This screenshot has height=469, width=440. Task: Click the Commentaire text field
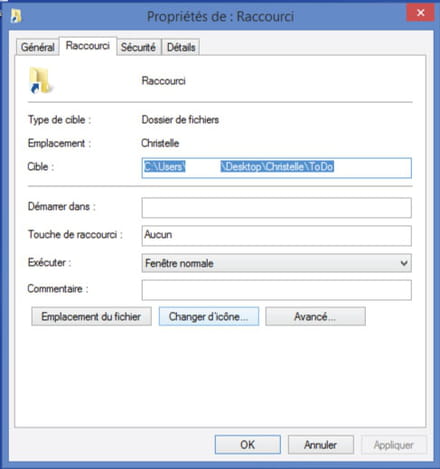pyautogui.click(x=276, y=290)
